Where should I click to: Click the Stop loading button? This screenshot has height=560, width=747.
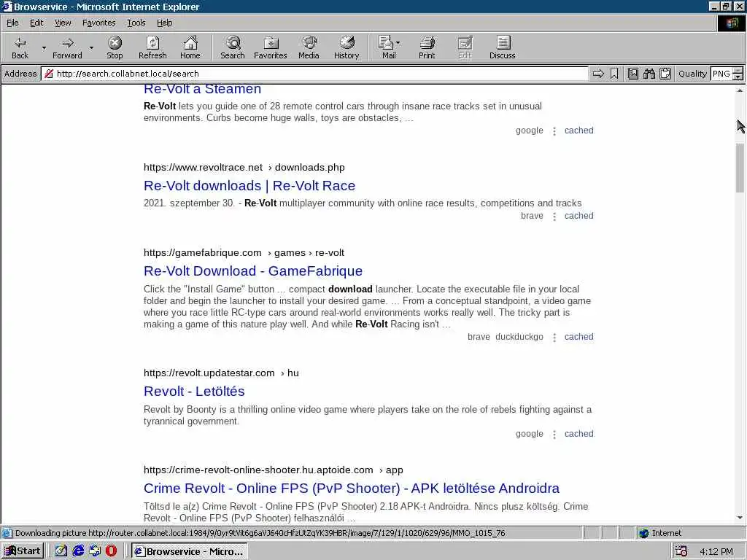(115, 47)
